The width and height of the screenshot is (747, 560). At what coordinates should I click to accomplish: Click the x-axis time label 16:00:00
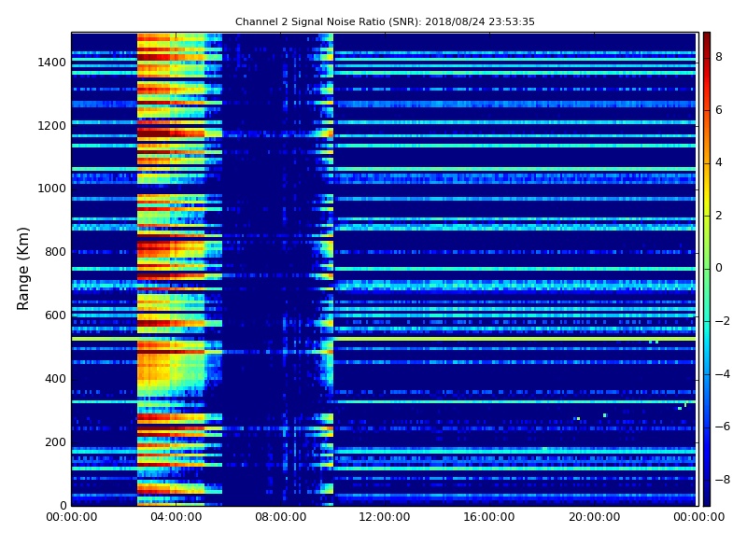point(489,517)
